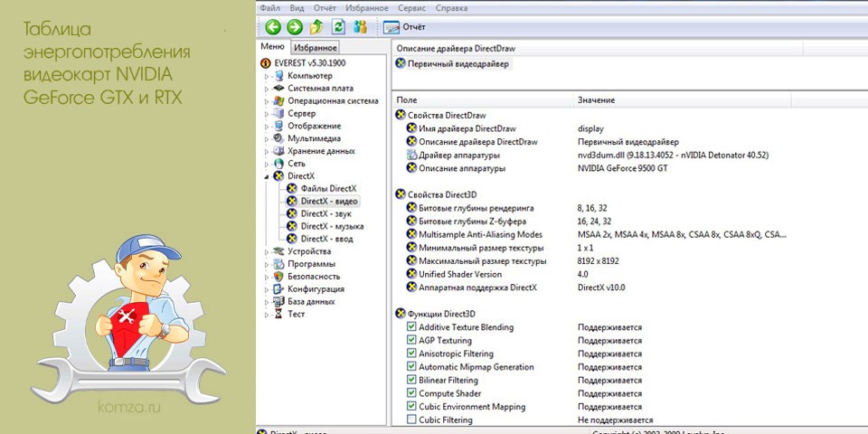The image size is (868, 434).
Task: Open Файлы DirectX tree item
Action: (322, 188)
